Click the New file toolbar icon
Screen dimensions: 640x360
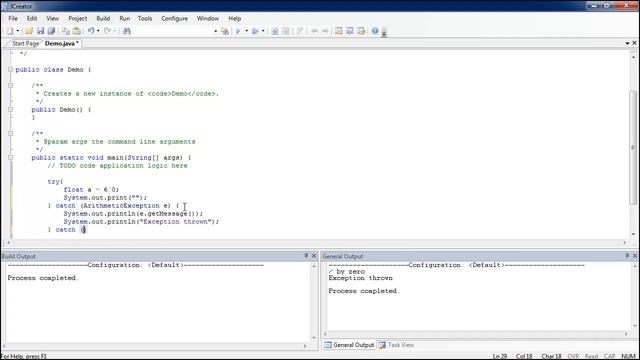[9, 31]
